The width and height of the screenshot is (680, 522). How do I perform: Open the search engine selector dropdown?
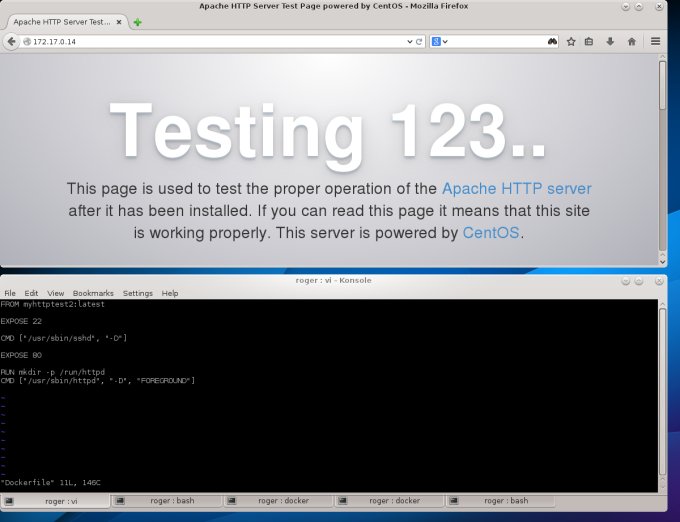(440, 42)
